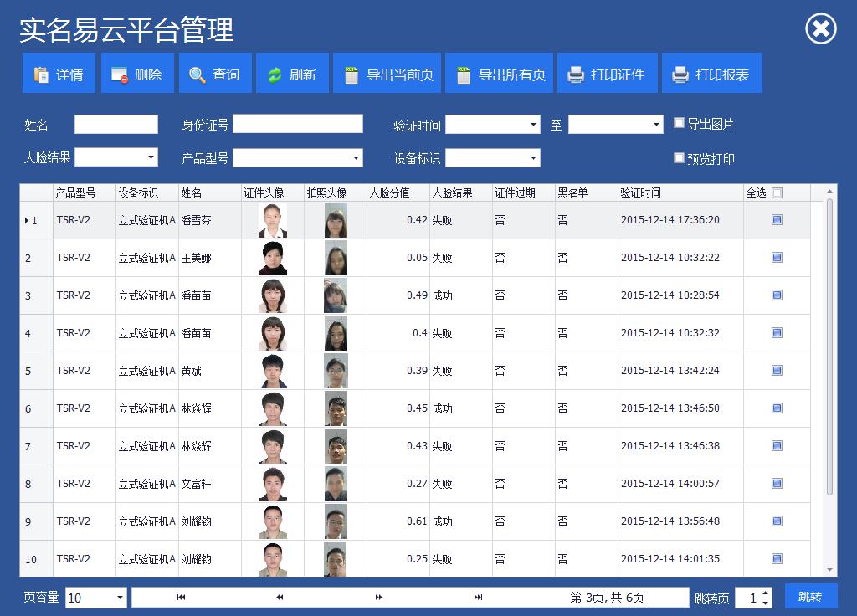Focus the 姓名 name input field
The height and width of the screenshot is (616, 857).
coord(115,124)
